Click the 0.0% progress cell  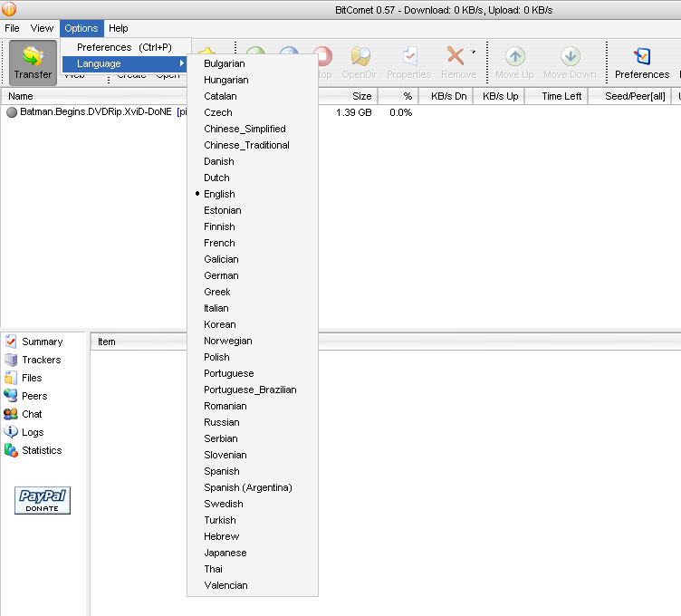[401, 112]
